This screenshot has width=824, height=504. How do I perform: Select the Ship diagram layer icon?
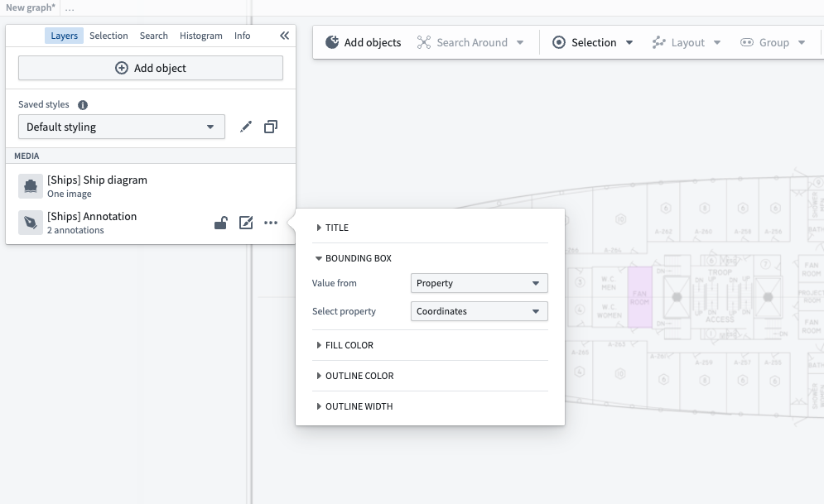click(31, 186)
